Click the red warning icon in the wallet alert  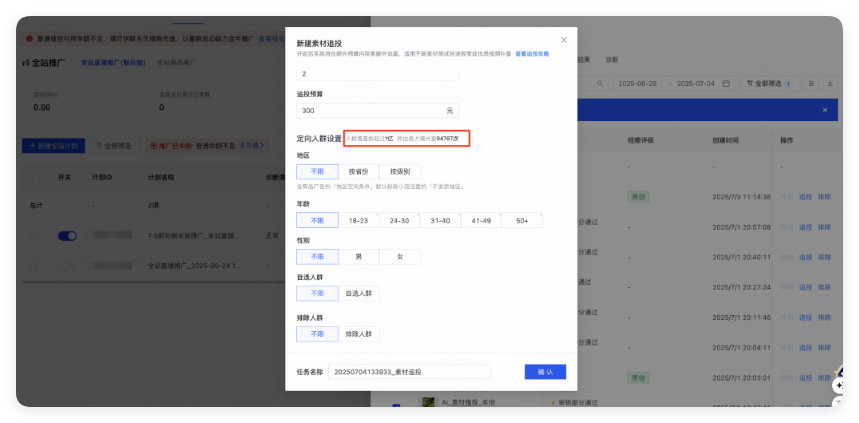coord(29,39)
